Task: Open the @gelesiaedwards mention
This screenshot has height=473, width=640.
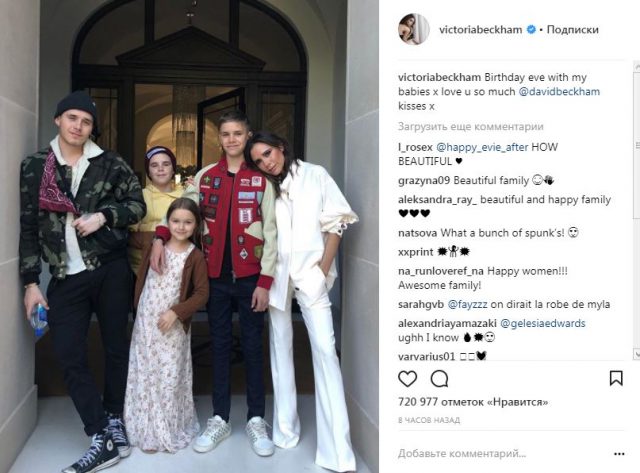Action: click(542, 323)
